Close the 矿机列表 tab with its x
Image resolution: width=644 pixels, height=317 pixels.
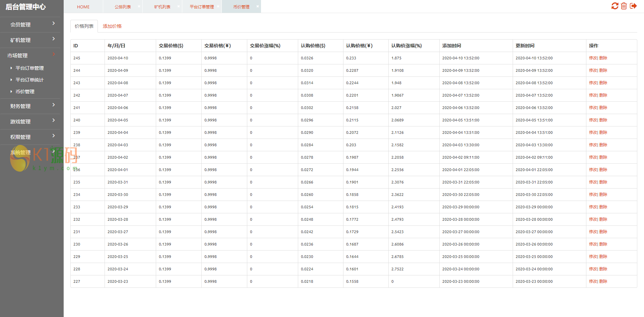179,6
